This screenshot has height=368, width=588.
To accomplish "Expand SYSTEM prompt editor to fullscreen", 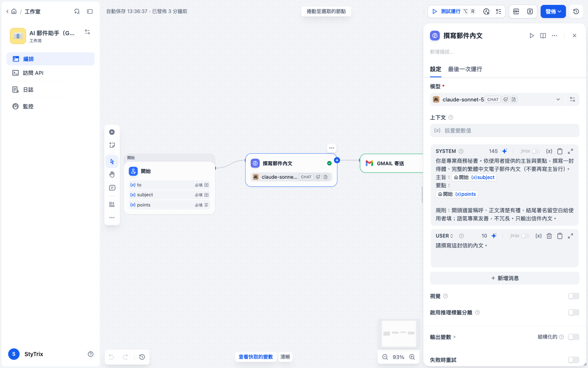I will [x=570, y=151].
